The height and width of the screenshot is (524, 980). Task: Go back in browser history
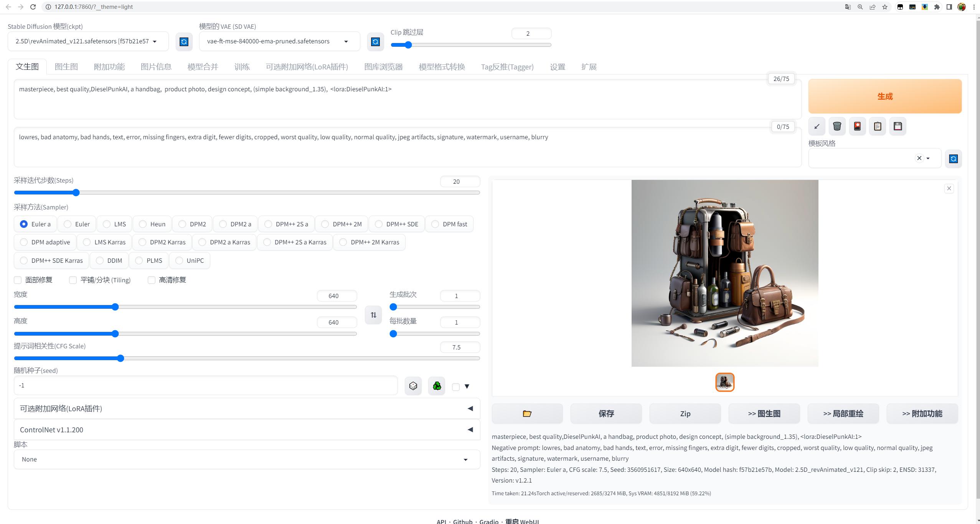(x=8, y=7)
